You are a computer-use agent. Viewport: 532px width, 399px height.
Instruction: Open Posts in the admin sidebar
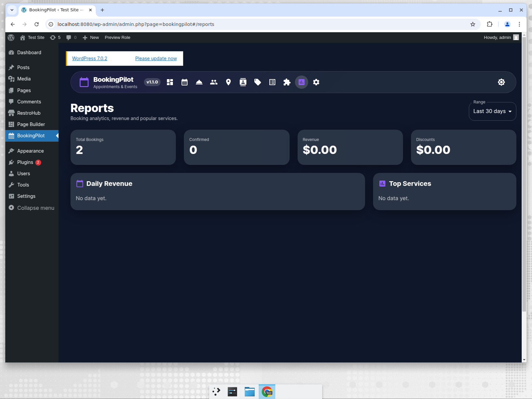(32, 67)
